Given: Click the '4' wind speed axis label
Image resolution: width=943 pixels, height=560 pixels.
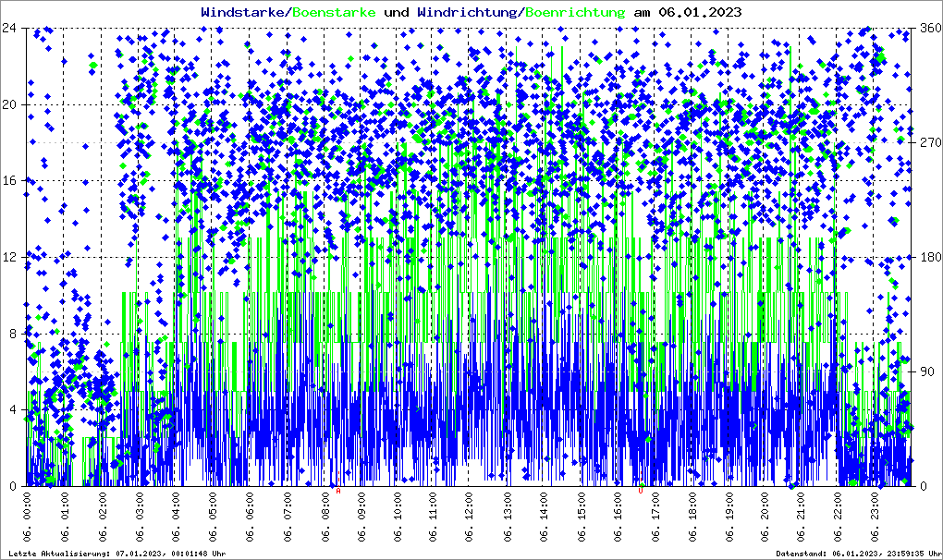Looking at the screenshot, I should click(12, 409).
